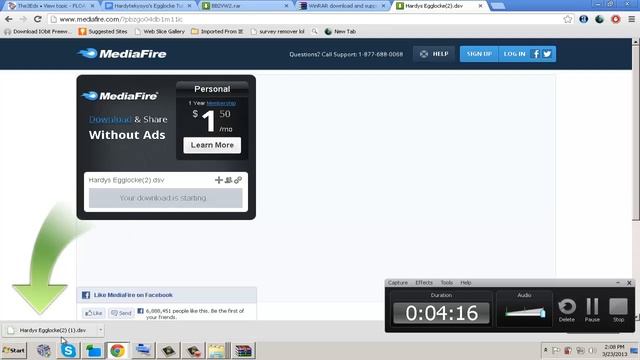Bookmark this page with the star icon
The height and width of the screenshot is (360, 640).
[567, 19]
